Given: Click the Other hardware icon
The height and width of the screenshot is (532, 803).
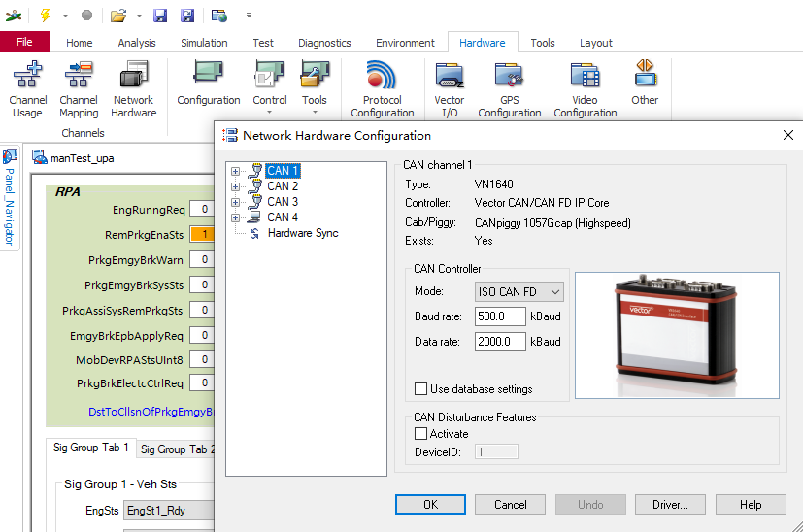Looking at the screenshot, I should point(645,83).
